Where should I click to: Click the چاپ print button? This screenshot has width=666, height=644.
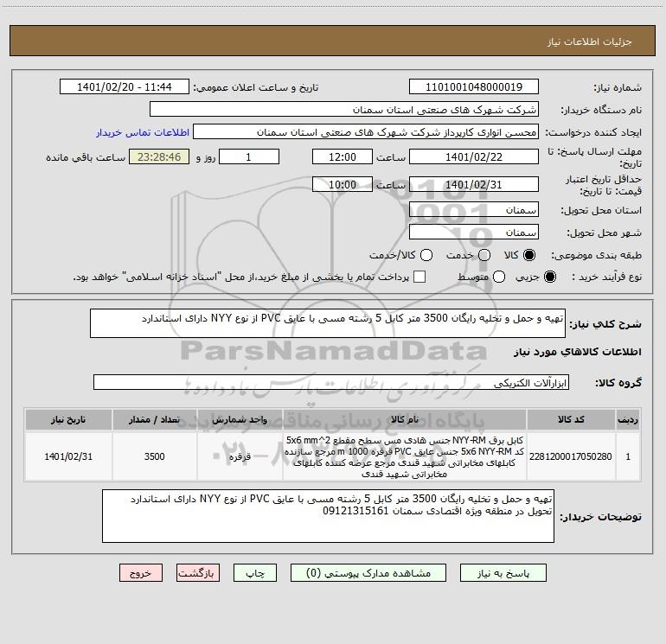255,573
